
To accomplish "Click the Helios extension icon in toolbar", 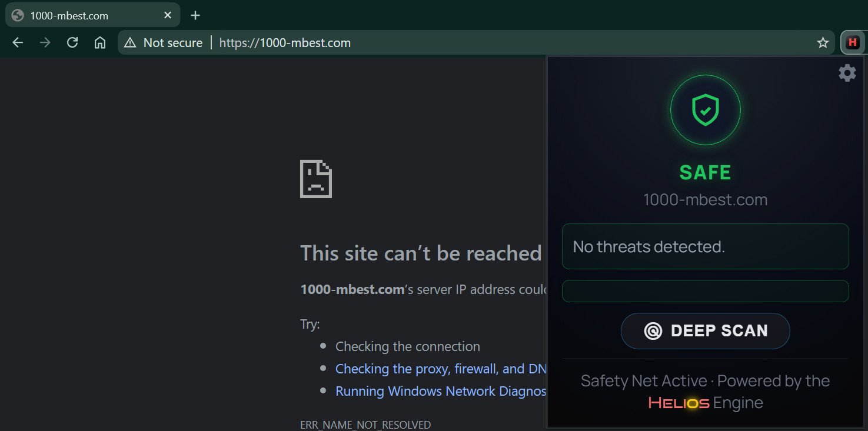I will (x=852, y=42).
